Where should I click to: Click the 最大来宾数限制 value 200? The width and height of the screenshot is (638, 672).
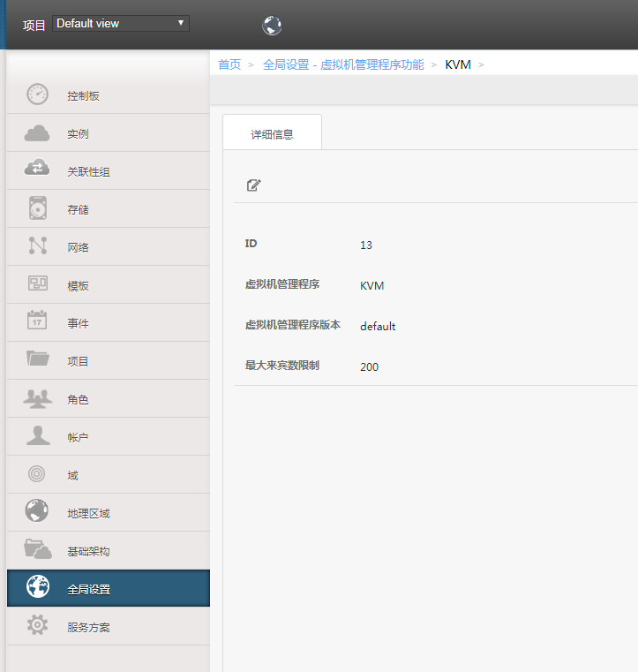(369, 366)
